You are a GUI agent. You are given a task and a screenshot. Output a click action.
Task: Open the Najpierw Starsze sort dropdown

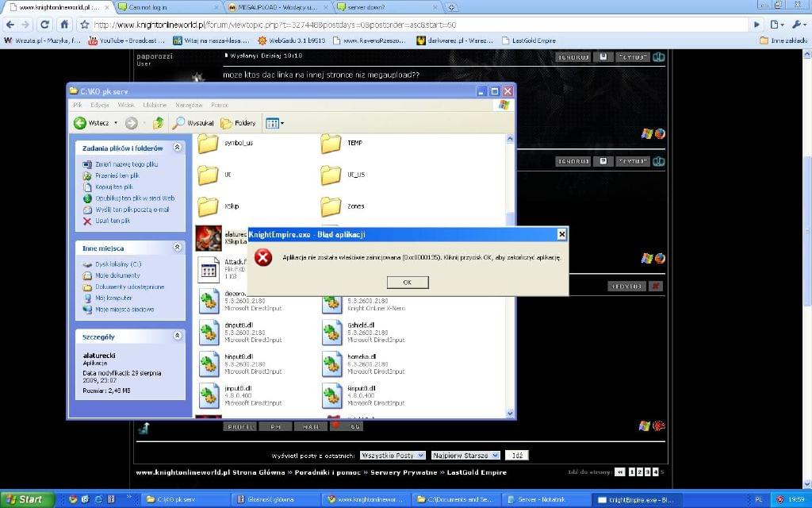465,455
